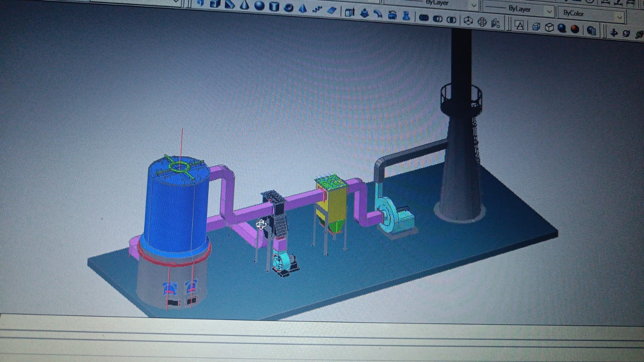The width and height of the screenshot is (644, 362).
Task: Choose the 3D Rotate tool
Action: tap(482, 22)
